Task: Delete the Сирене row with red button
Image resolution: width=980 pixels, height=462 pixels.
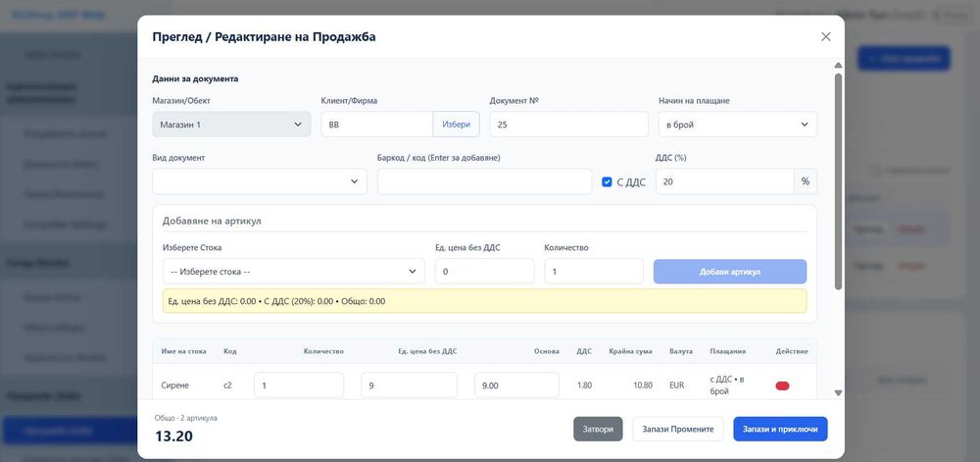Action: point(782,385)
